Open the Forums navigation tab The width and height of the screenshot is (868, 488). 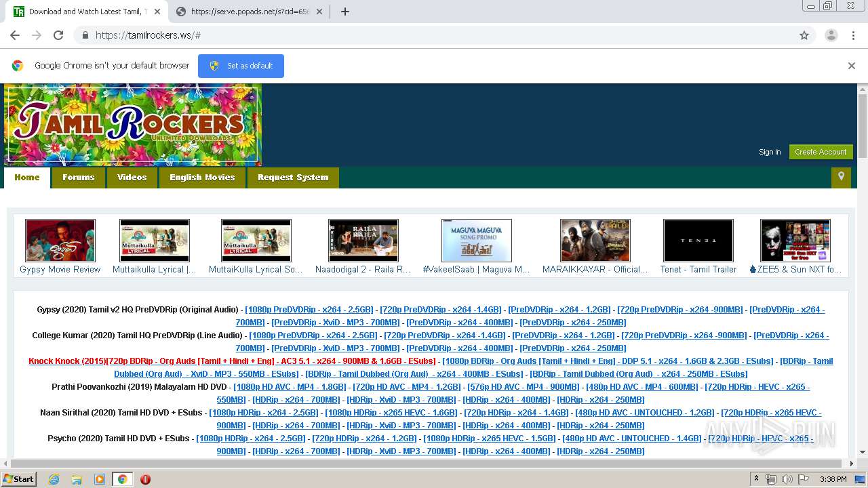[78, 178]
